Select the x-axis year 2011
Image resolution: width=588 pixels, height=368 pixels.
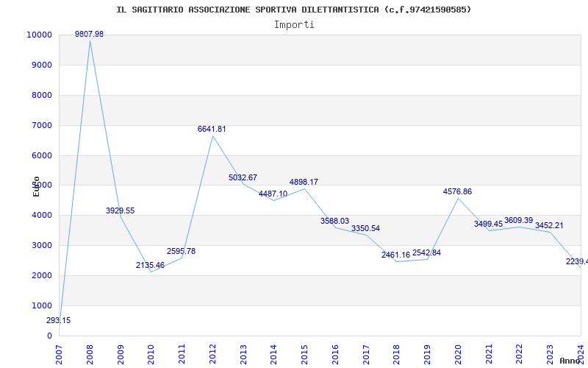(182, 355)
